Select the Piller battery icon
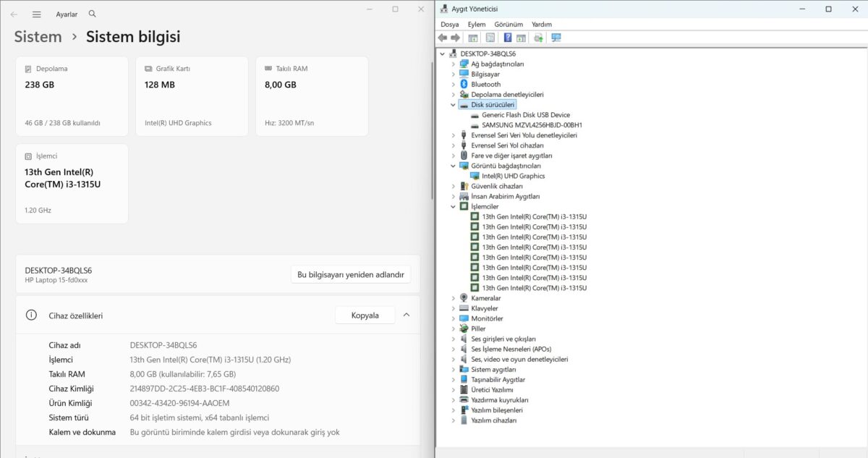The width and height of the screenshot is (868, 458). point(464,328)
